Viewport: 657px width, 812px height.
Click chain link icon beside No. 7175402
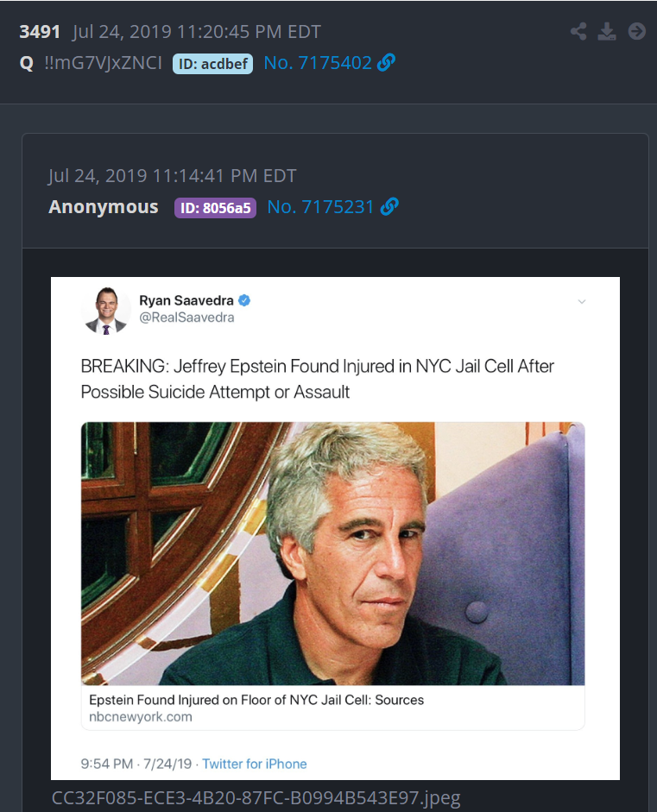tap(386, 63)
